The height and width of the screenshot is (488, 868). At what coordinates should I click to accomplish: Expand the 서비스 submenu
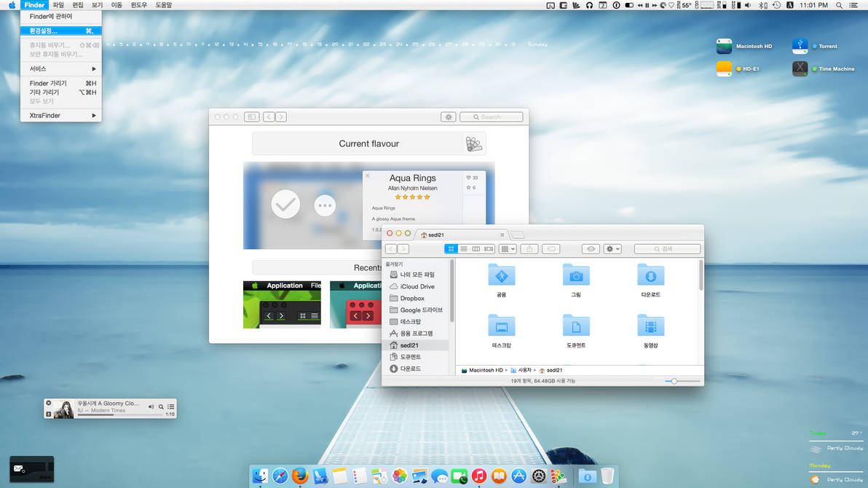click(x=61, y=68)
